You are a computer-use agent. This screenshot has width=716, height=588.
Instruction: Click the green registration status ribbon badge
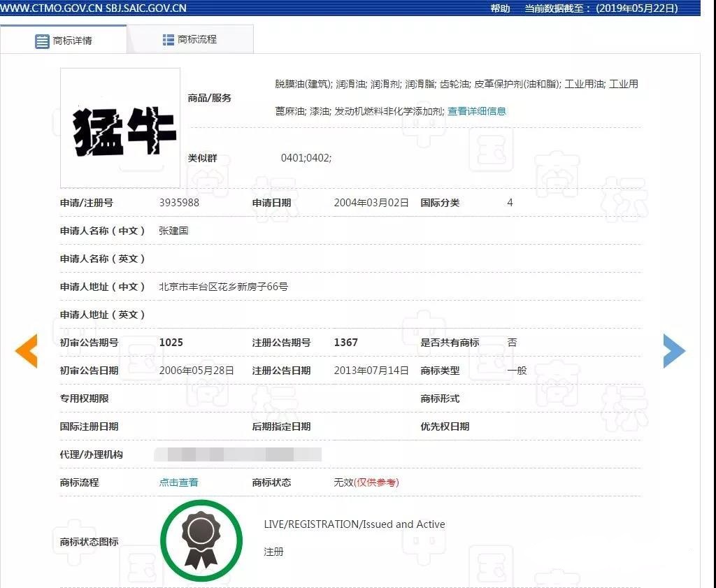click(x=201, y=539)
